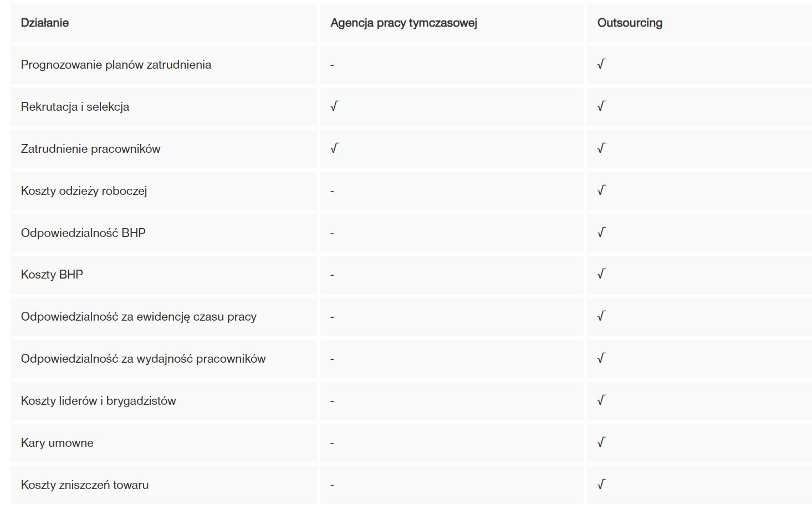This screenshot has height=510, width=812.
Task: Select the Rekrutacja i selekcja text
Action: (x=75, y=107)
